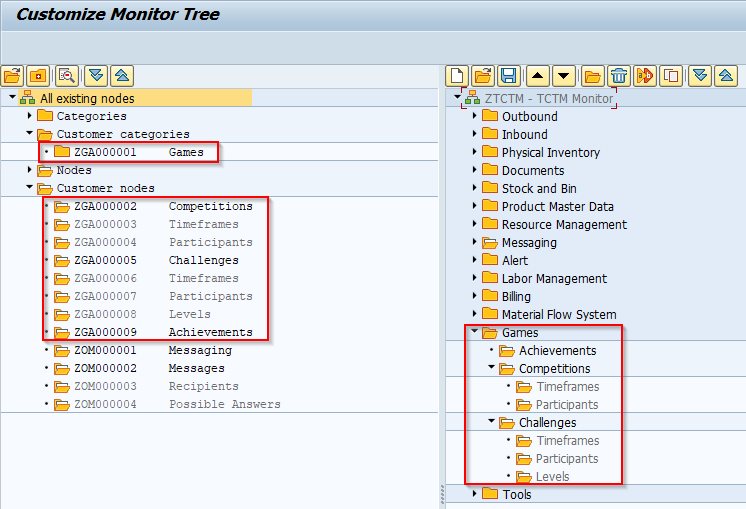Click the move up arrow button
Image resolution: width=746 pixels, height=509 pixels.
click(537, 76)
